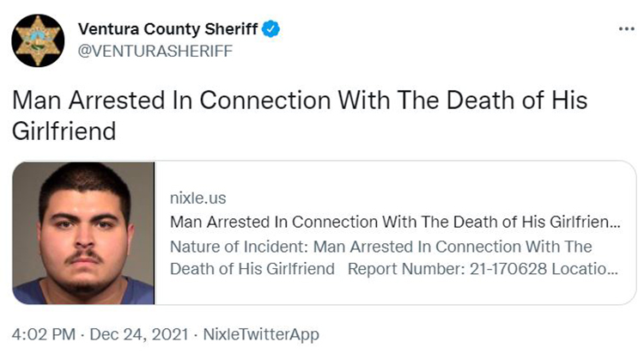
Task: Open the three-dot more options menu
Action: point(626,28)
